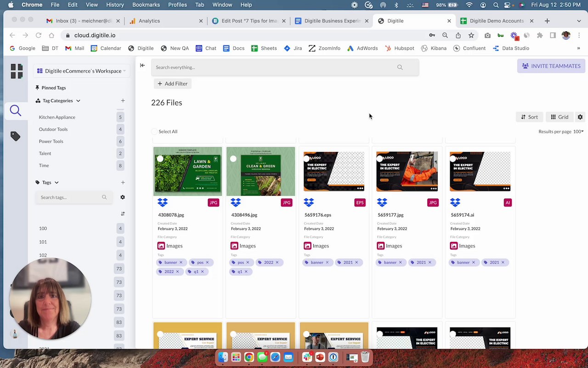Image resolution: width=588 pixels, height=368 pixels.
Task: Select the 5659177.jpg file checkbox
Action: [379, 159]
